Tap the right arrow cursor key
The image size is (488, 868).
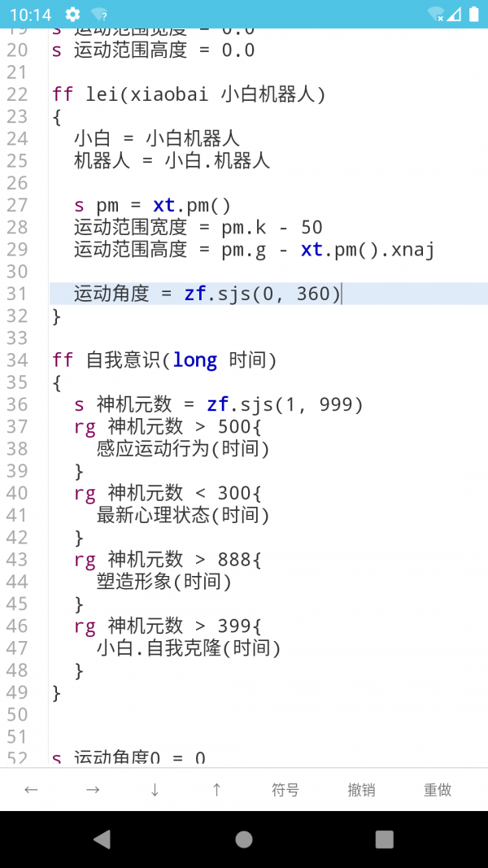(x=93, y=790)
